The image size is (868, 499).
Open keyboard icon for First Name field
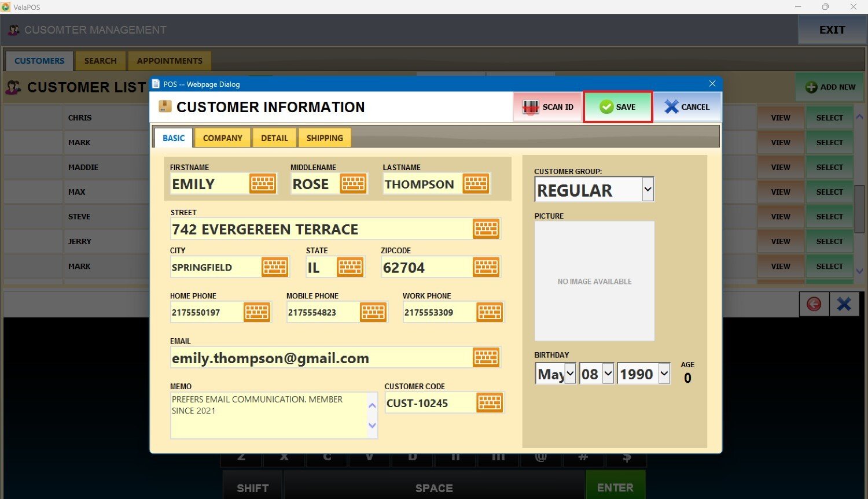click(x=262, y=184)
